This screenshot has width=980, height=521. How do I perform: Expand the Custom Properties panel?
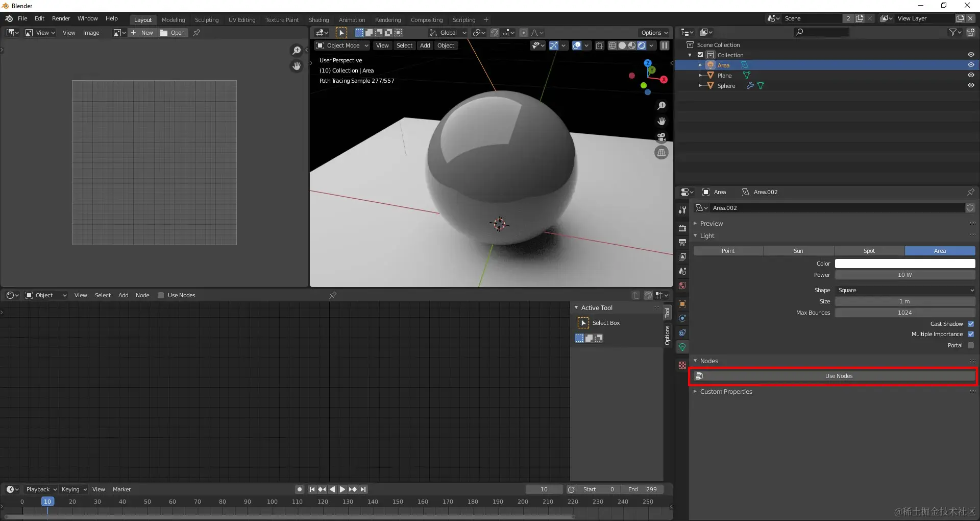point(726,392)
